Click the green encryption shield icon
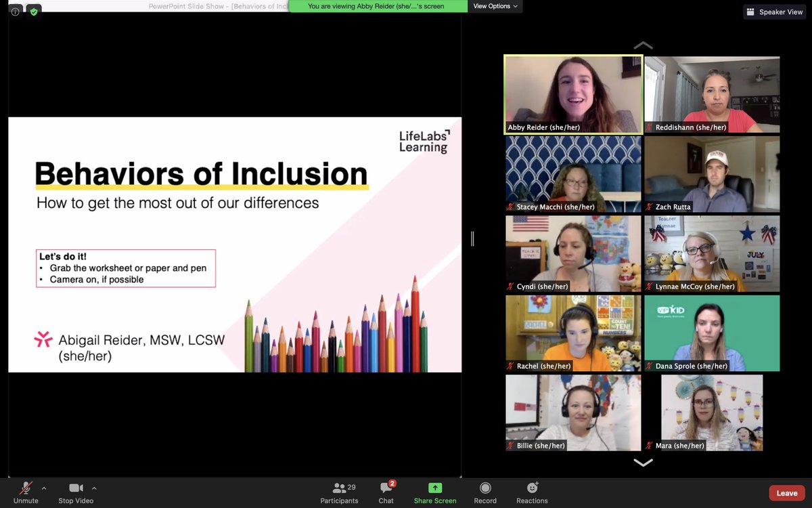Viewport: 812px width, 508px height. (x=33, y=12)
